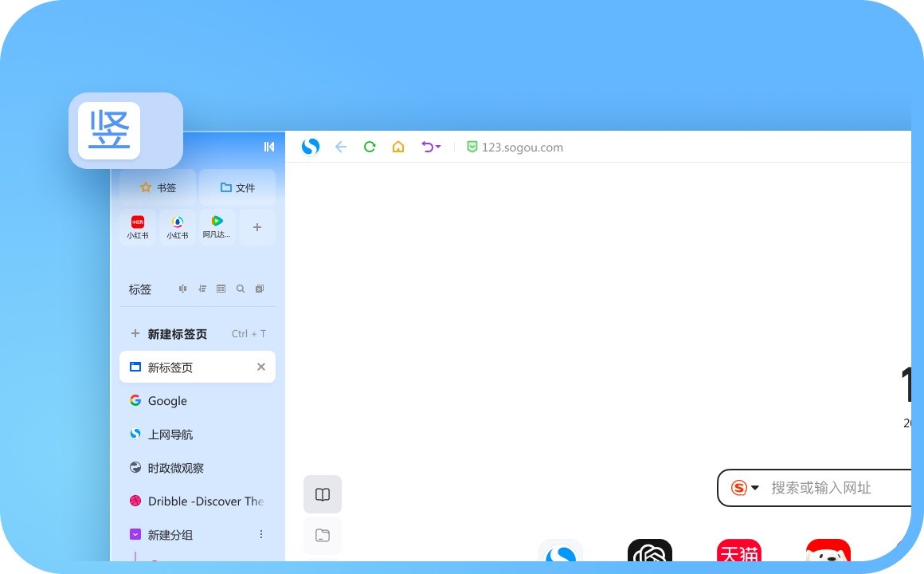Image resolution: width=924 pixels, height=574 pixels.
Task: Switch to the 新标签页 tab
Action: point(198,367)
